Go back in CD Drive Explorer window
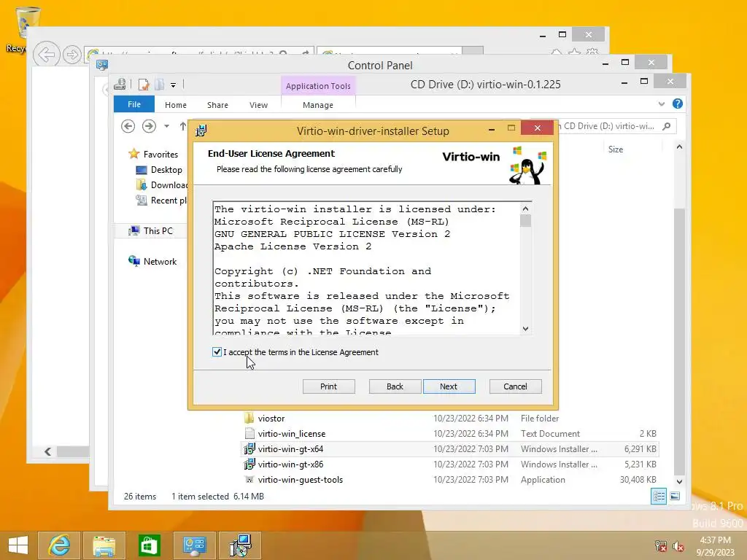This screenshot has width=747, height=560. pyautogui.click(x=128, y=126)
